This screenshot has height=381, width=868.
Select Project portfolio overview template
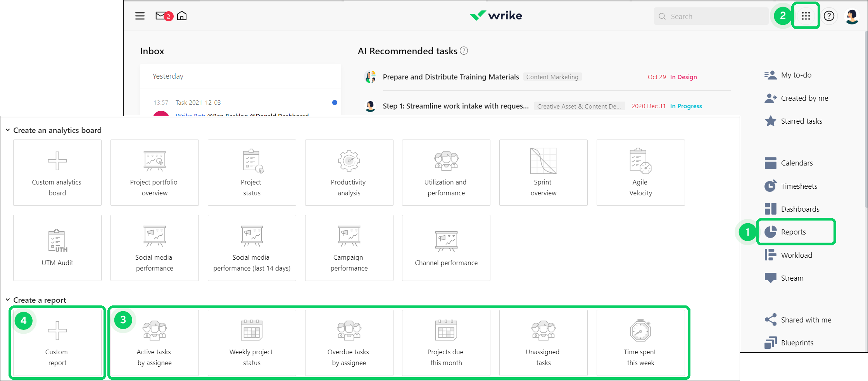point(155,172)
